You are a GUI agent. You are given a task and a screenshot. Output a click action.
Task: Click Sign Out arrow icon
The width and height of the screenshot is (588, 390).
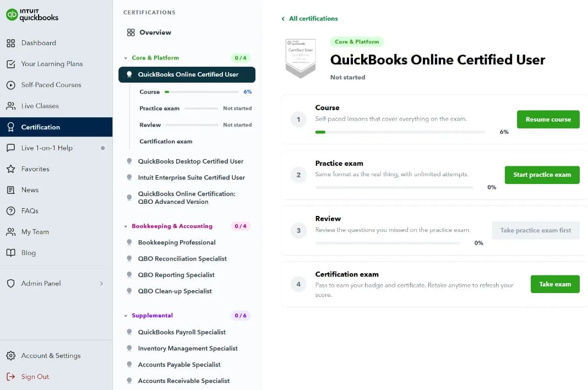(x=11, y=376)
